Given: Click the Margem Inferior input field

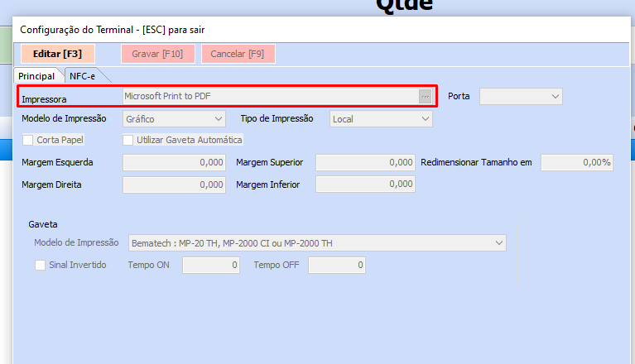Looking at the screenshot, I should coord(365,184).
